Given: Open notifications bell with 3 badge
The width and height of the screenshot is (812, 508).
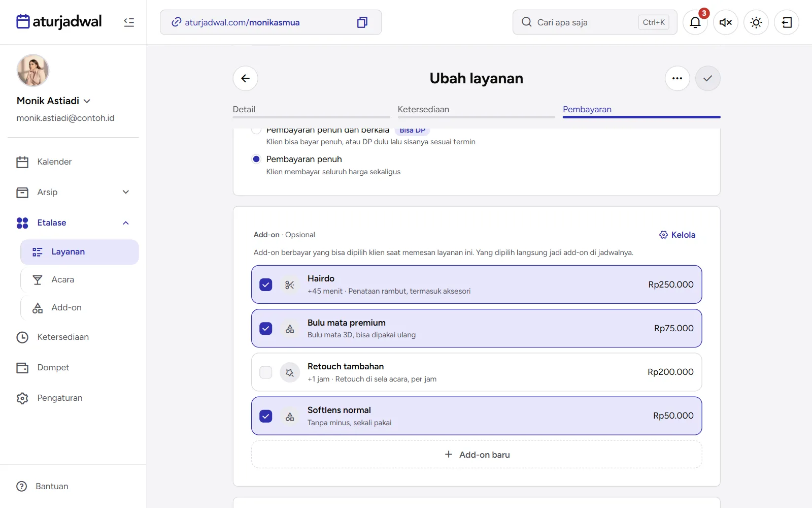Looking at the screenshot, I should pyautogui.click(x=695, y=22).
